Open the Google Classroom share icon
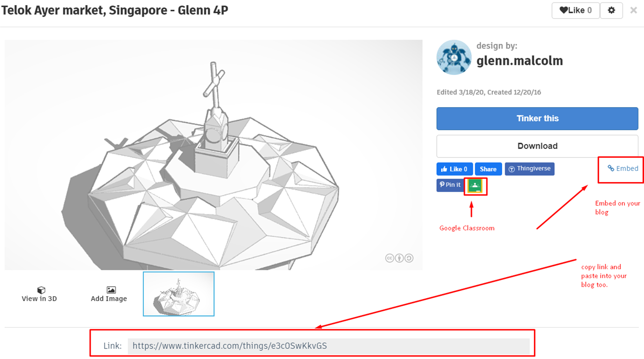The height and width of the screenshot is (359, 644). coord(475,186)
